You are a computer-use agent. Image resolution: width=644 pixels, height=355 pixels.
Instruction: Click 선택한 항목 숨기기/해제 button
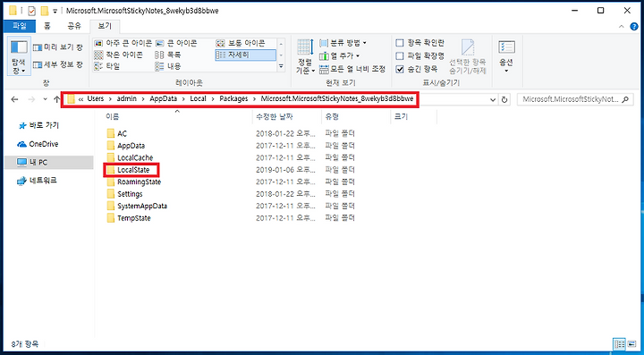[x=468, y=56]
